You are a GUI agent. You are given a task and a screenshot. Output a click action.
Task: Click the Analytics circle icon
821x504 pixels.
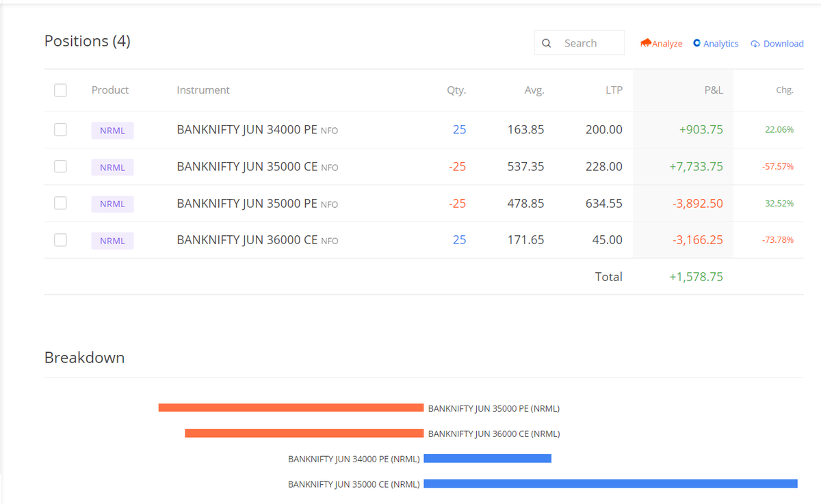[697, 43]
